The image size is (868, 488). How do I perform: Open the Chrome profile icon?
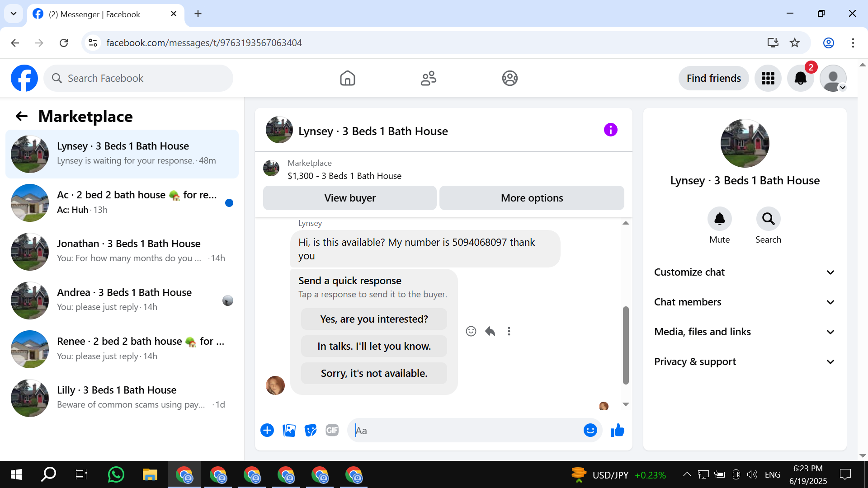pyautogui.click(x=828, y=43)
